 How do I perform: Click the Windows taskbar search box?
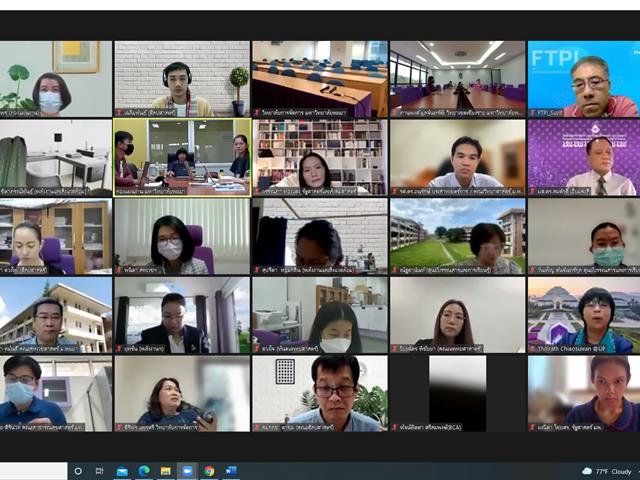click(x=33, y=471)
